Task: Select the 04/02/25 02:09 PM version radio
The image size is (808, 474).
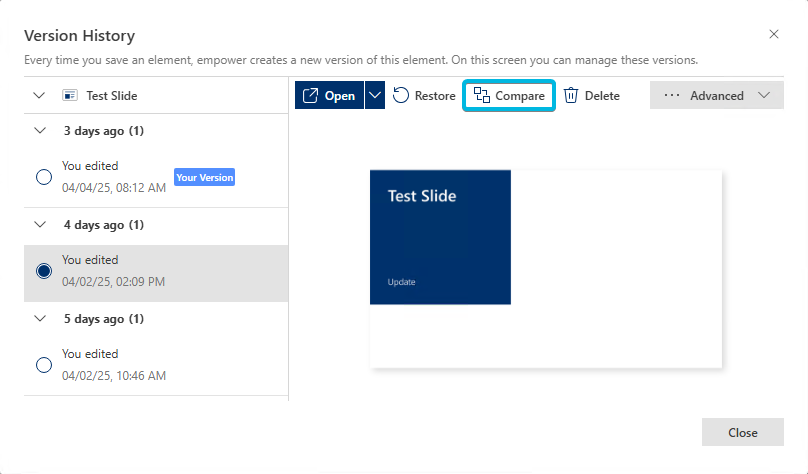Action: [x=44, y=271]
